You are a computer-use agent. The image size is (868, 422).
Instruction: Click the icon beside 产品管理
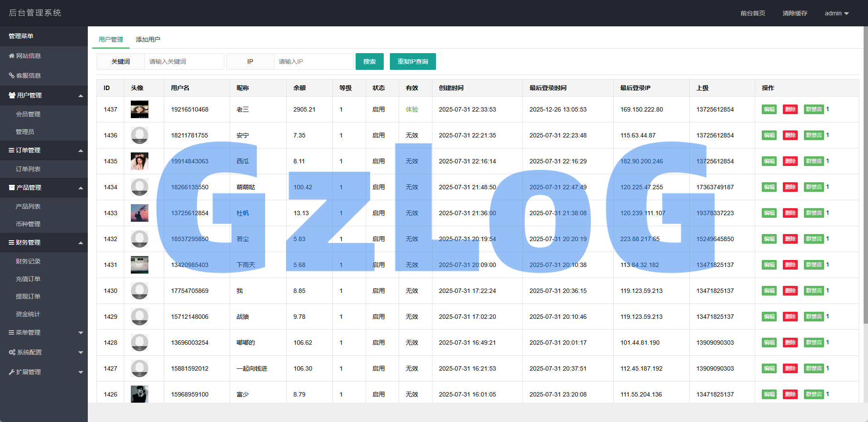12,188
